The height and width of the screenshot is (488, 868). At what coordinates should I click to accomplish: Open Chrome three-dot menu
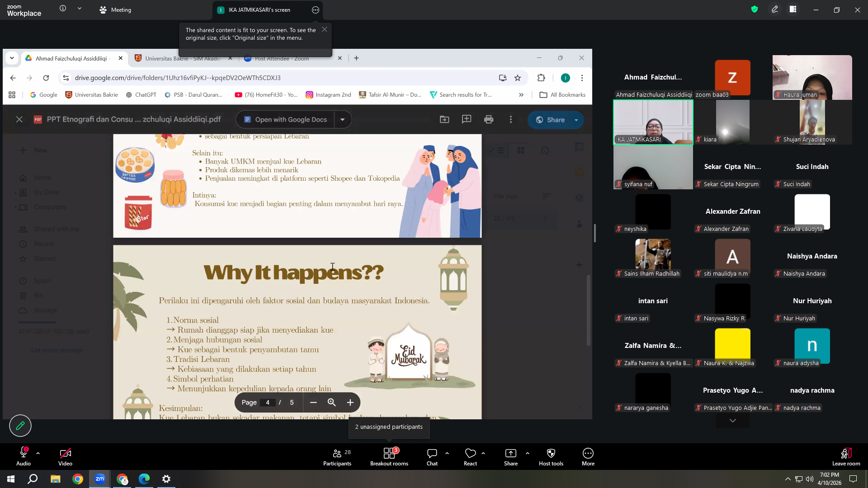pyautogui.click(x=582, y=78)
